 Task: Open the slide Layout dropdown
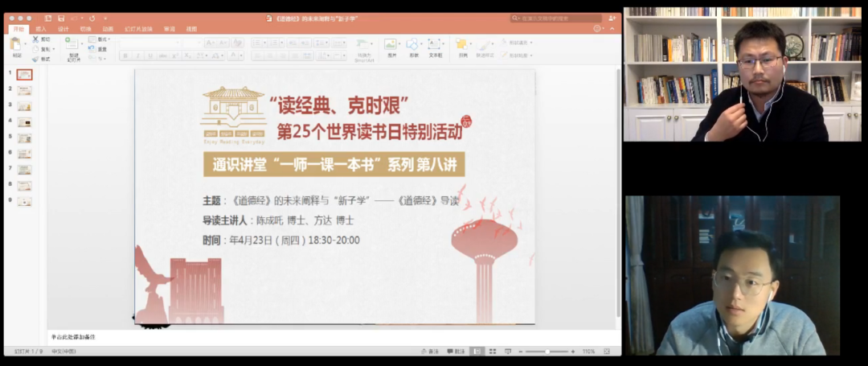(x=100, y=39)
